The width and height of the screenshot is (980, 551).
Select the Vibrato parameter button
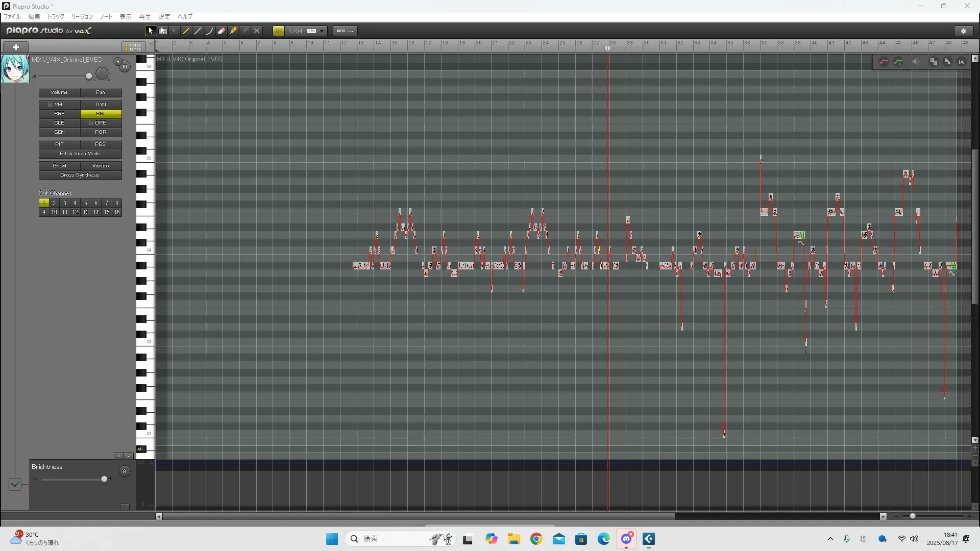coord(101,166)
